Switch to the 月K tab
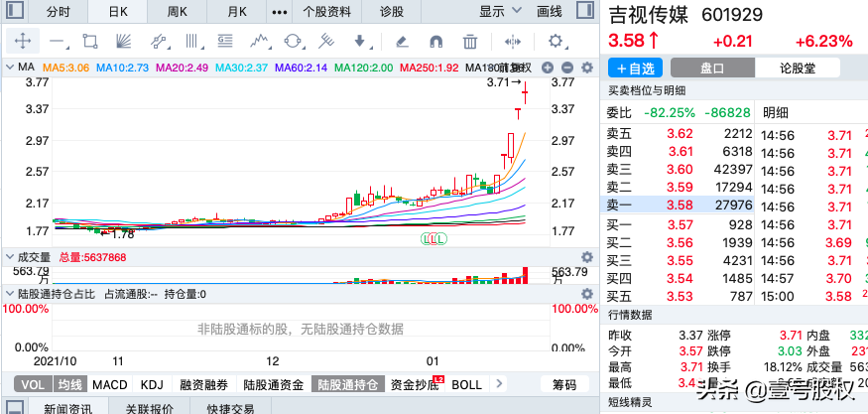The image size is (868, 414). (237, 11)
